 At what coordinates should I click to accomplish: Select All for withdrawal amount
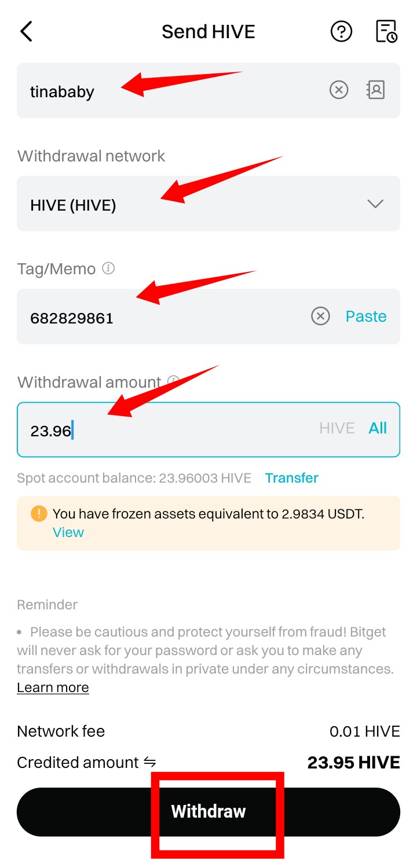(x=378, y=428)
